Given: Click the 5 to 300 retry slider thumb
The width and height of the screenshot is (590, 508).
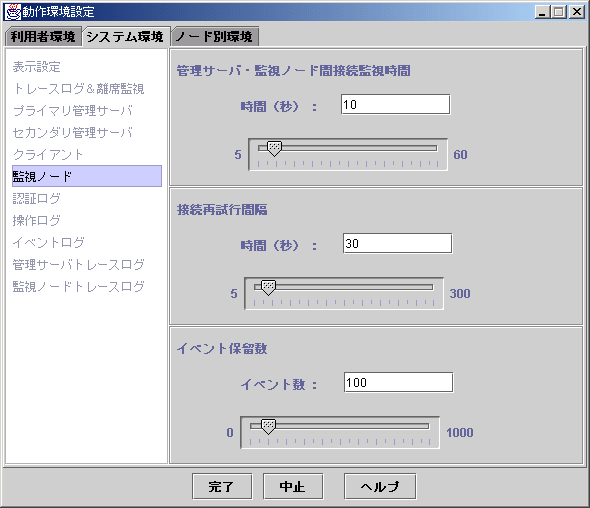Looking at the screenshot, I should pyautogui.click(x=268, y=287).
